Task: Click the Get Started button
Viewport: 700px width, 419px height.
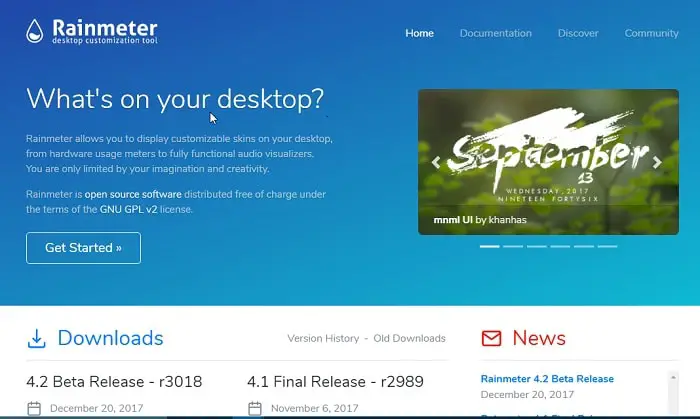Action: [83, 248]
